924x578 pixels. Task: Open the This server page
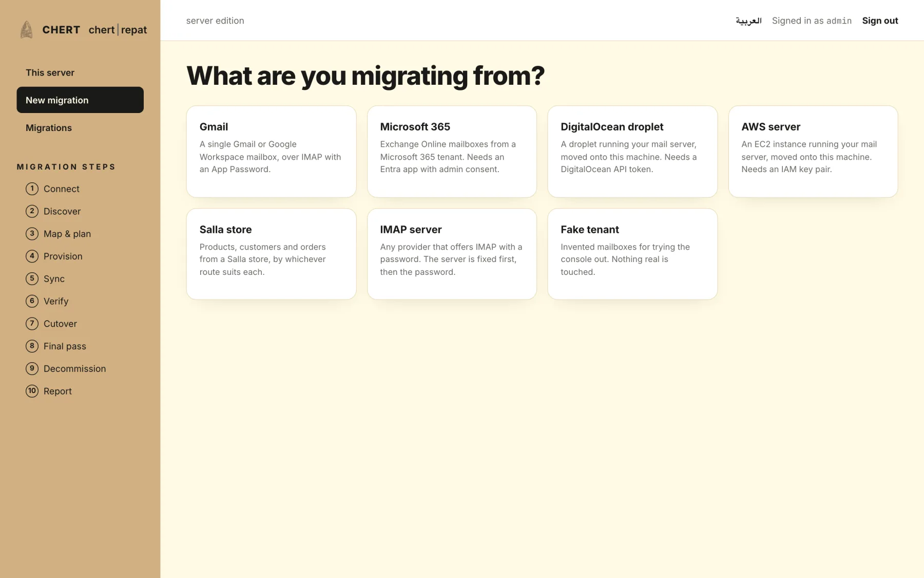(80, 72)
